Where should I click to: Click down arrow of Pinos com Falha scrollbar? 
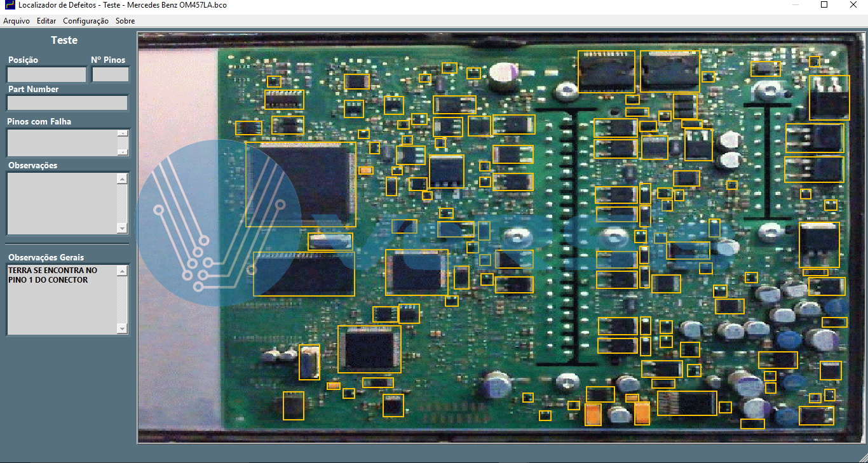[x=123, y=152]
